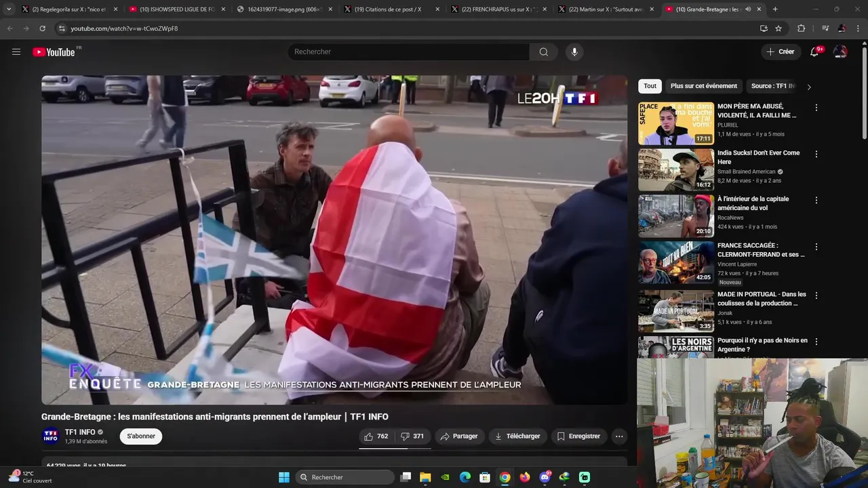The height and width of the screenshot is (488, 868).
Task: Open Microsoft Store from taskbar
Action: click(x=485, y=477)
